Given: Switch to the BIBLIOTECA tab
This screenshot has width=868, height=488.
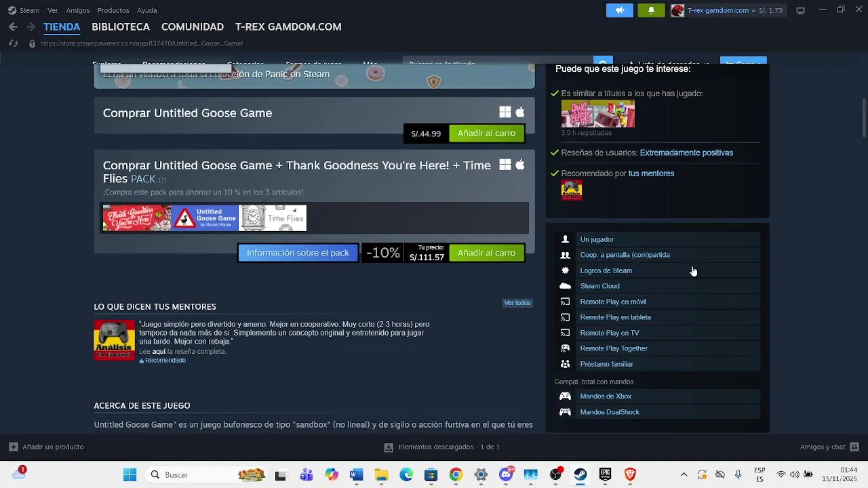Looking at the screenshot, I should coord(121,27).
